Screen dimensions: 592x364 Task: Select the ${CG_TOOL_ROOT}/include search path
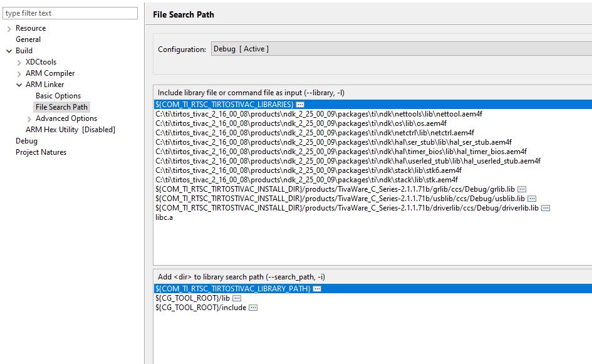(201, 308)
